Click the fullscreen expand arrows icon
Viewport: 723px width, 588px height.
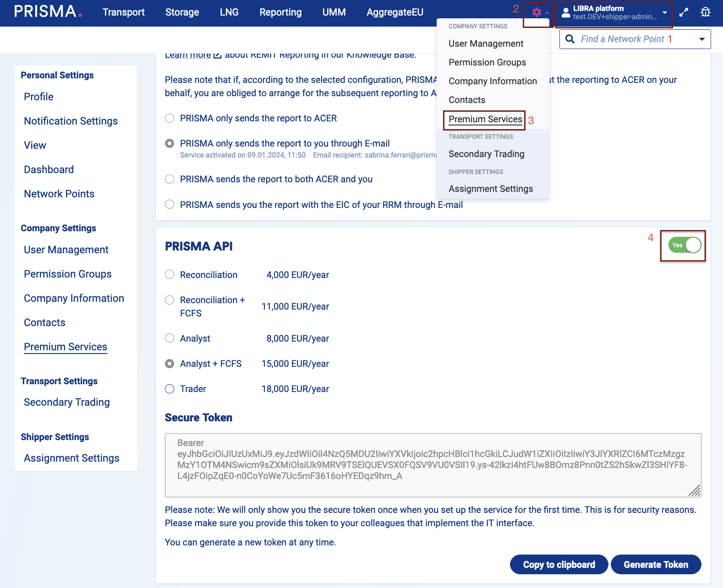(x=684, y=12)
